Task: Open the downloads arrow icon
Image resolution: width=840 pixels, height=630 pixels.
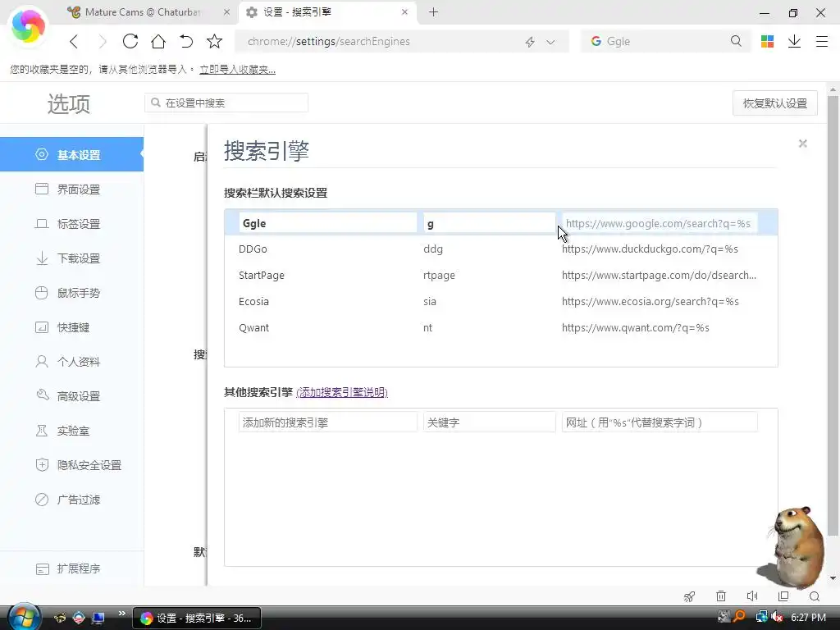Action: pos(794,41)
